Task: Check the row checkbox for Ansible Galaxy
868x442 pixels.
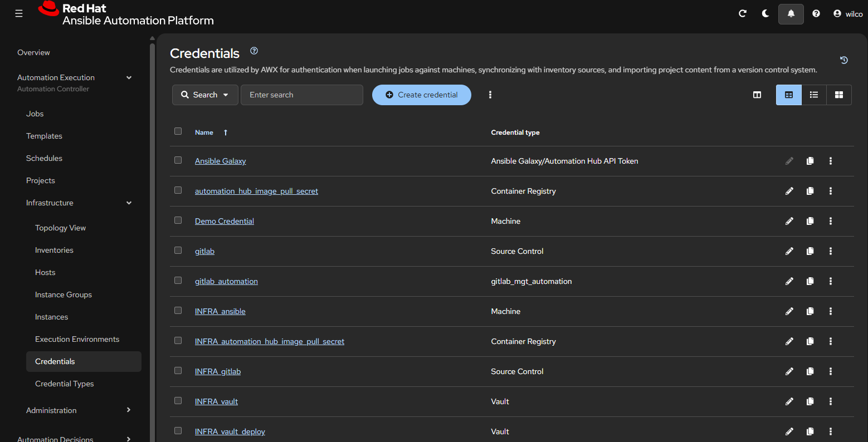Action: [x=178, y=160]
